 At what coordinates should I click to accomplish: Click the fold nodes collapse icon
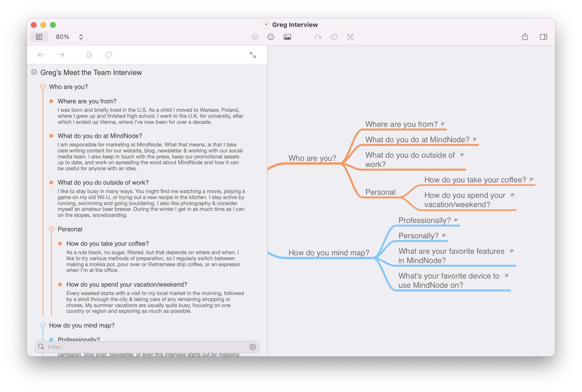pos(350,37)
